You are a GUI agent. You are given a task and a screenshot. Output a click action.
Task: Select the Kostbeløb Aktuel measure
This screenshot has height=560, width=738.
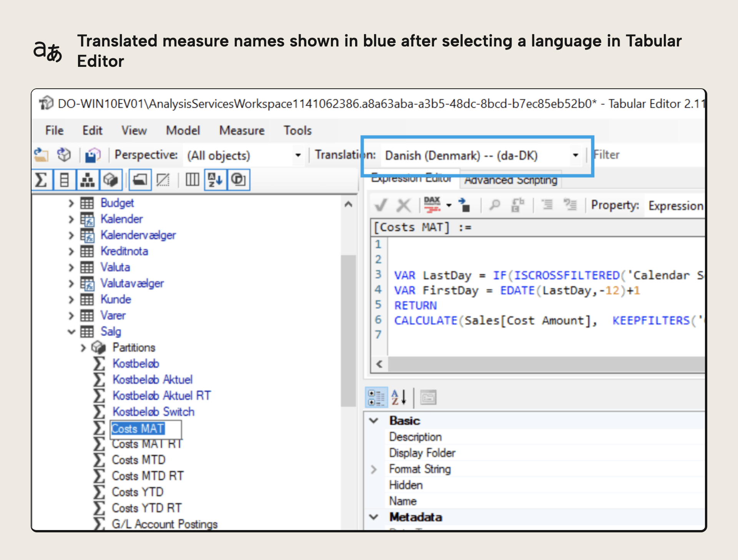click(x=152, y=379)
